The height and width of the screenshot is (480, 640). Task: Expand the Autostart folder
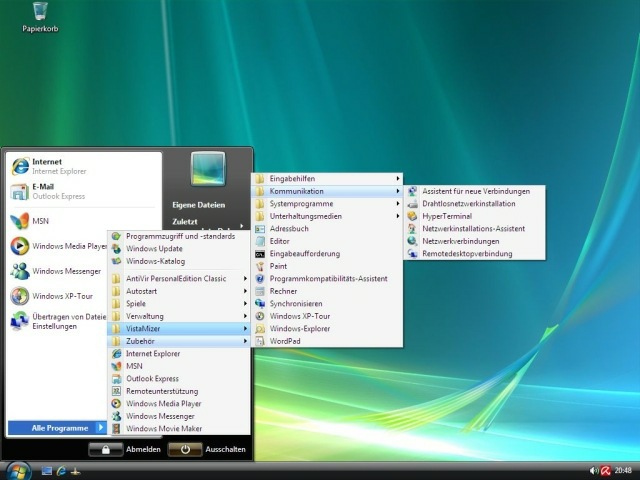coord(179,291)
